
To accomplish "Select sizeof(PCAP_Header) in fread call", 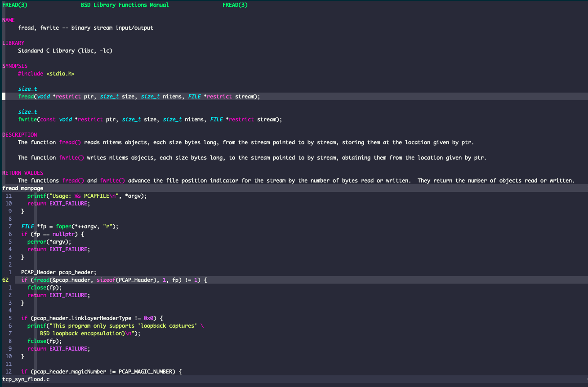I will pos(125,280).
